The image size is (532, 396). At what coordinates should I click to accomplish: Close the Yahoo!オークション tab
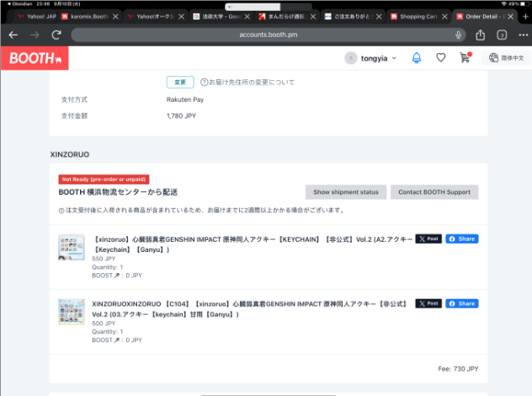tap(182, 16)
